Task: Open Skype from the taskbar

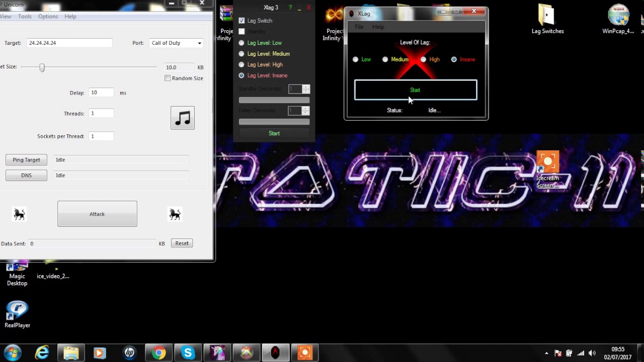Action: [x=188, y=353]
